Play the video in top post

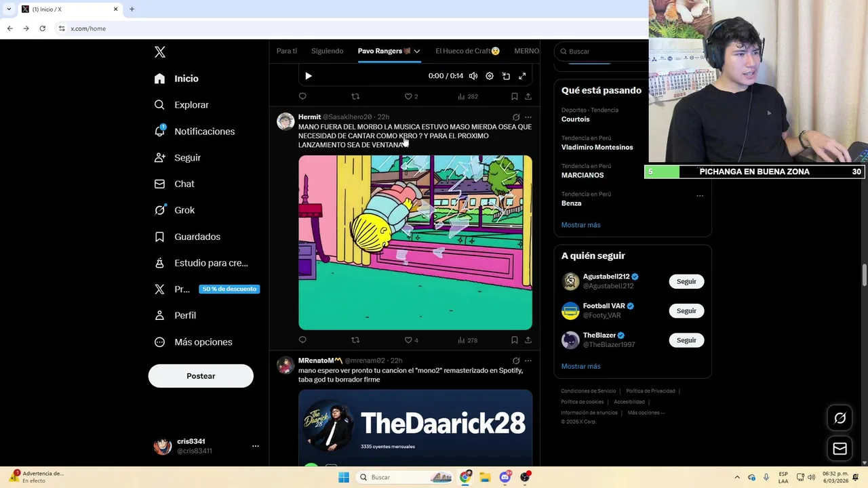click(x=309, y=76)
